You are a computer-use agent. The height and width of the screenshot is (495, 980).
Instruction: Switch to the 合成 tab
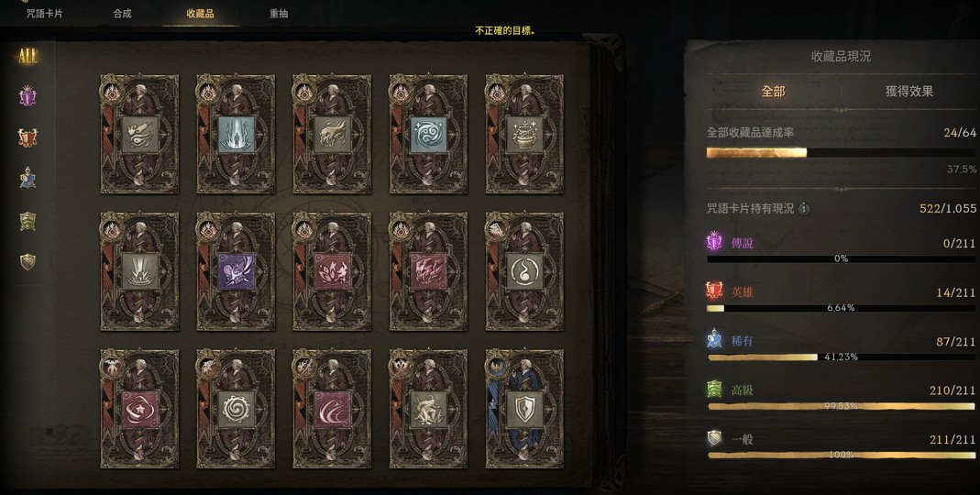pos(123,14)
